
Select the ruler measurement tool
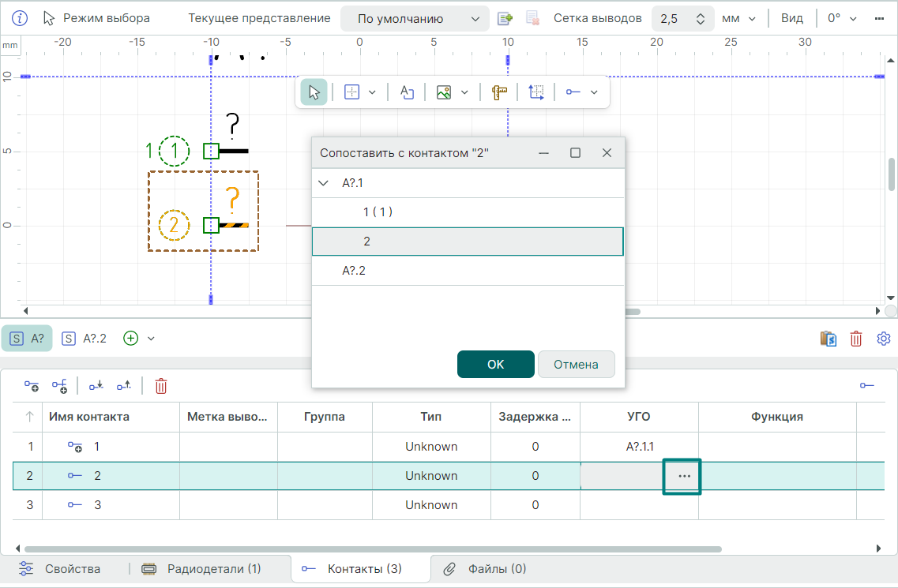pyautogui.click(x=498, y=92)
